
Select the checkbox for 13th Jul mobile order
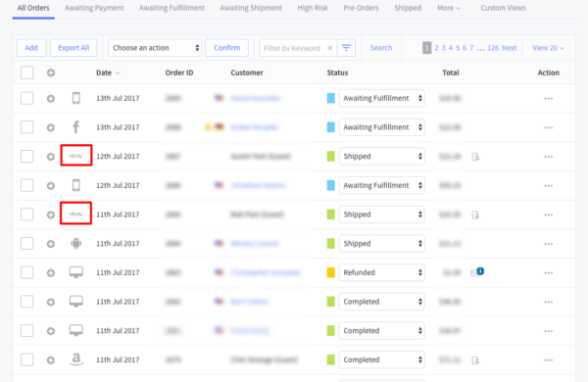click(27, 98)
